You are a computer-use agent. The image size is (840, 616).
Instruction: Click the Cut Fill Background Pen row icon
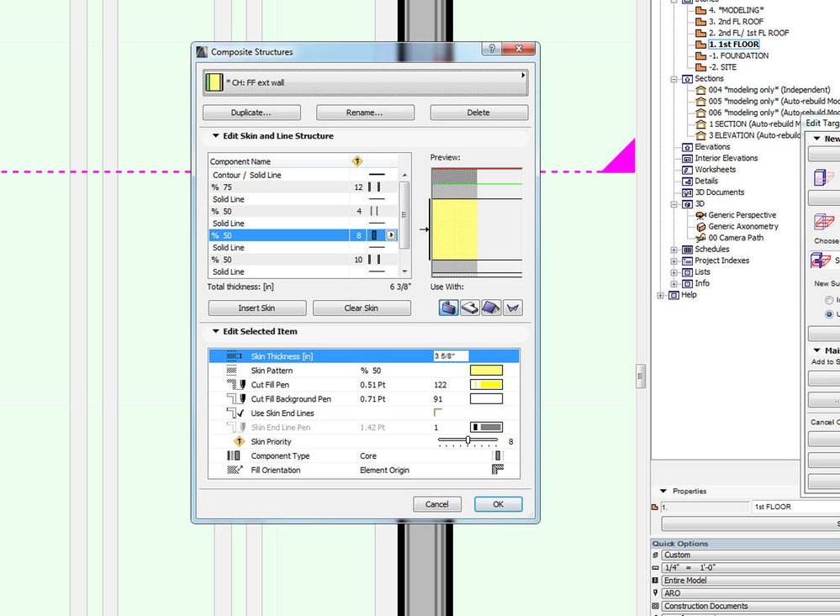(x=236, y=399)
